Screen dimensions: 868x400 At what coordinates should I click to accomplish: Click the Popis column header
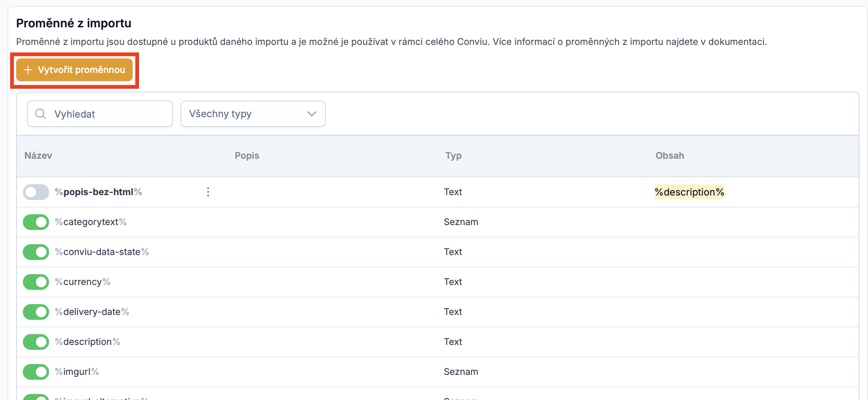[x=247, y=156]
